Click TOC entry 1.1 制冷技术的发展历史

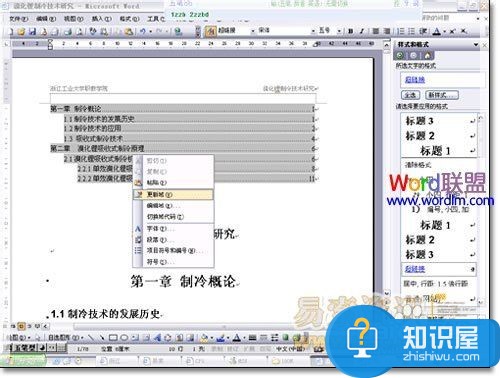click(99, 119)
